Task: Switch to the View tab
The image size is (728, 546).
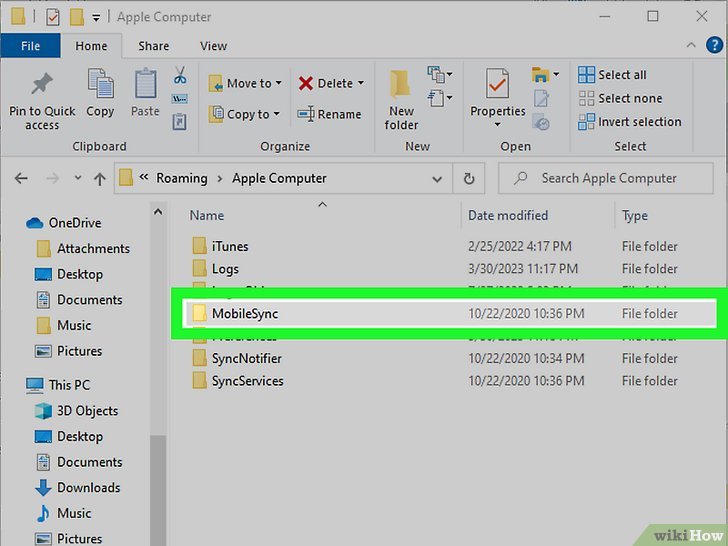Action: [x=214, y=46]
